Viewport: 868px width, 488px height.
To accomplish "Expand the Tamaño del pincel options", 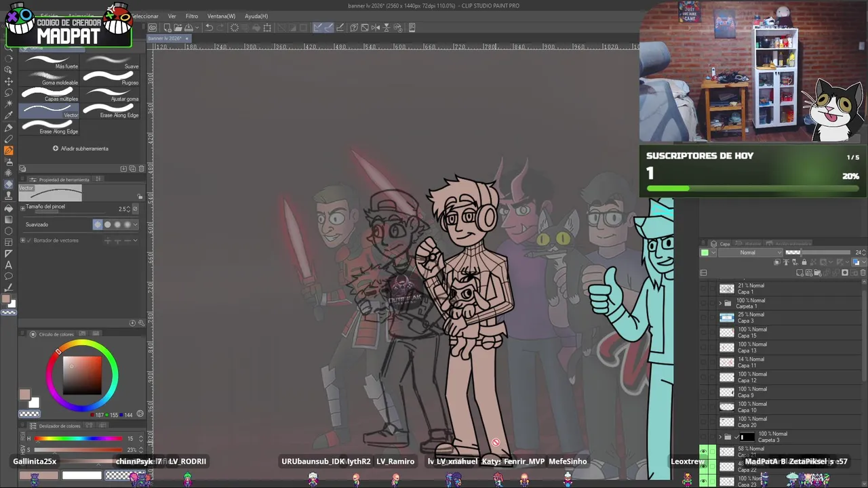I will 22,207.
